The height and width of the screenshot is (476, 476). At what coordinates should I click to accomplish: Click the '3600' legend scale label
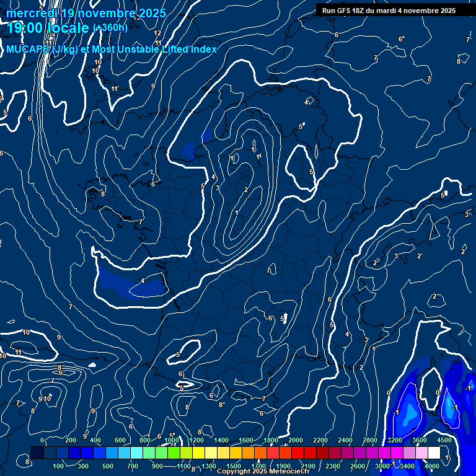[x=420, y=440]
